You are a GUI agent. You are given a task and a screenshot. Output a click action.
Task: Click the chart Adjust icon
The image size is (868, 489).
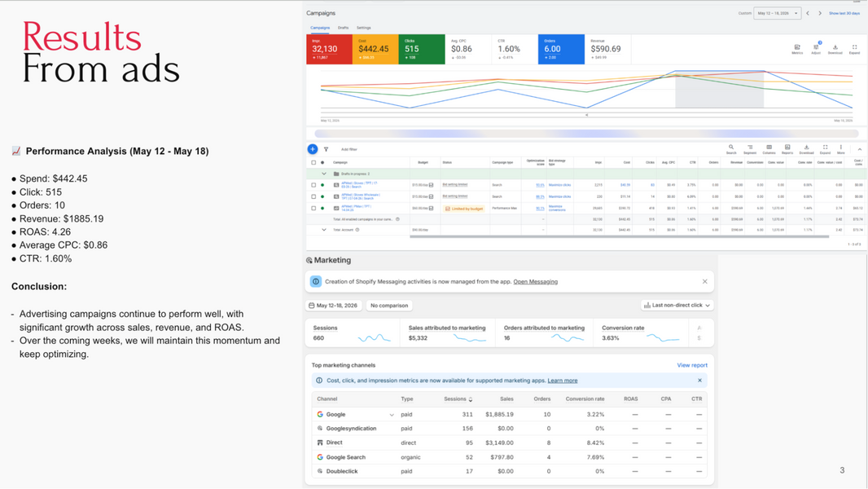(816, 47)
